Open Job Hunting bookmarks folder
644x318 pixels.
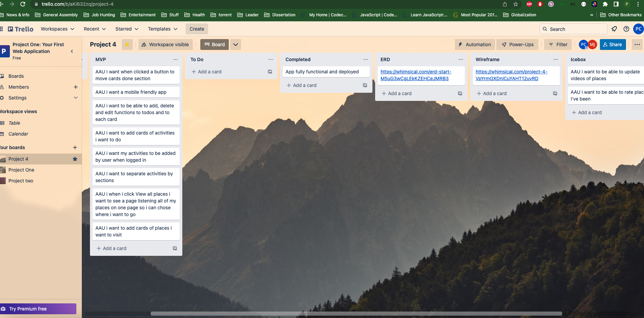coord(99,15)
